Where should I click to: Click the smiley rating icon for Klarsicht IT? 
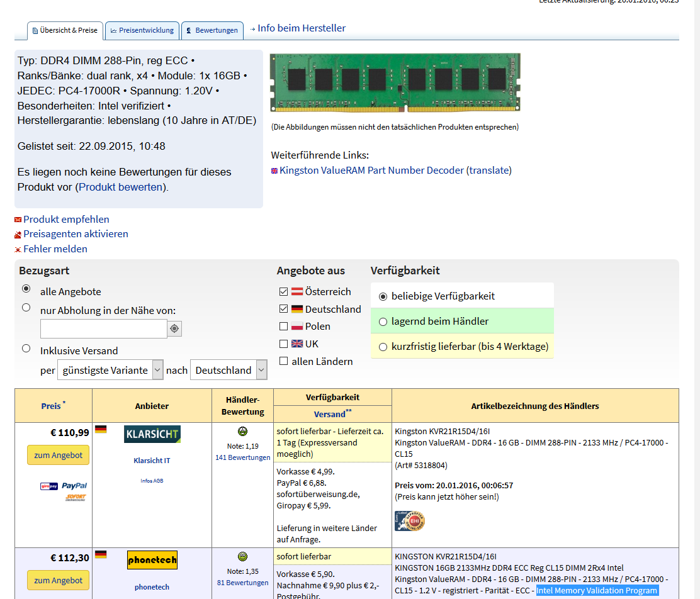(242, 431)
